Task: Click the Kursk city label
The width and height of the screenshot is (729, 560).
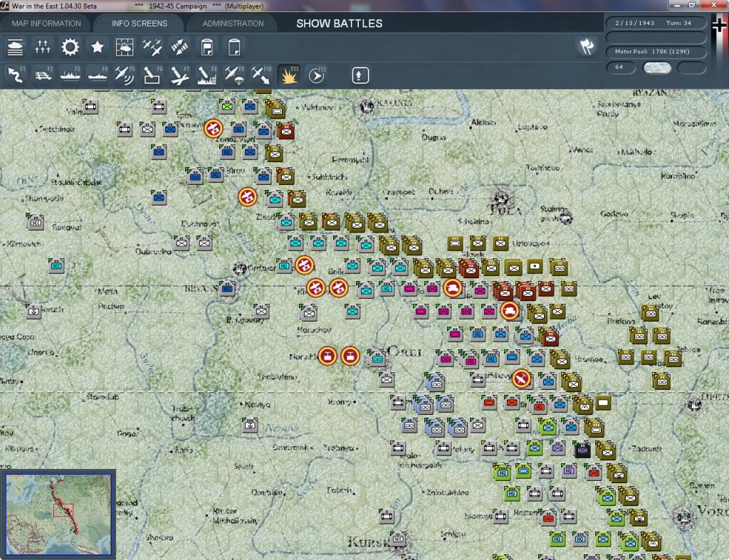Action: point(368,542)
